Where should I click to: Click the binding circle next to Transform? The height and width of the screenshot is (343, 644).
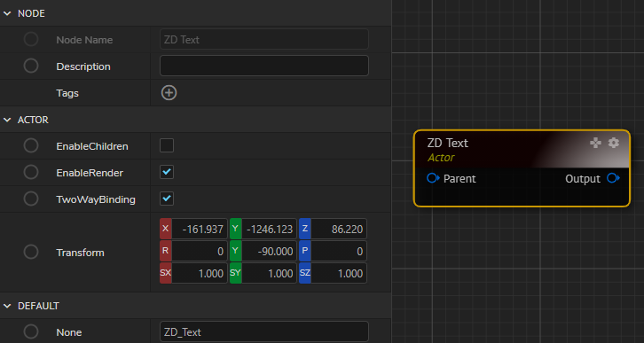click(x=31, y=252)
